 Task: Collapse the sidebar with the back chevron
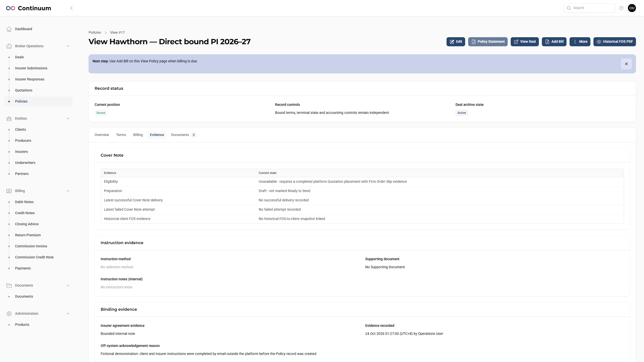point(71,8)
